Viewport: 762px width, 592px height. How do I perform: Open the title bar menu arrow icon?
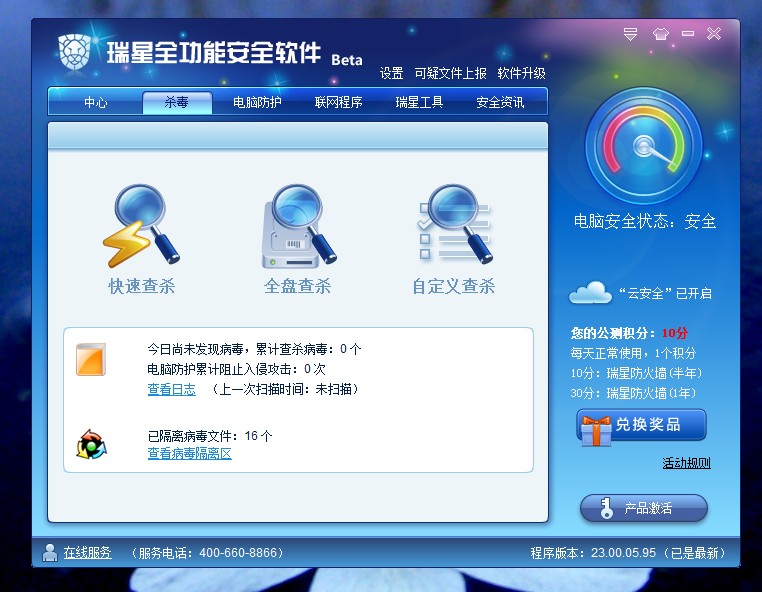[630, 34]
